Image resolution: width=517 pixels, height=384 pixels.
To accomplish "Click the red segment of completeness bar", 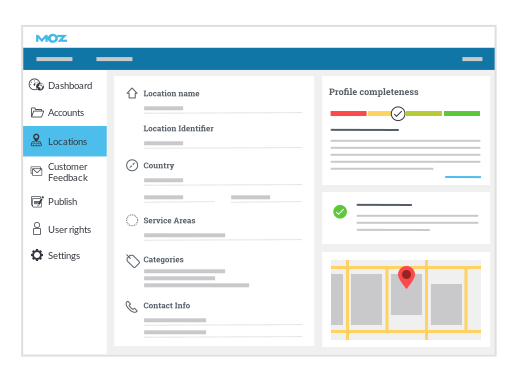I will [348, 114].
